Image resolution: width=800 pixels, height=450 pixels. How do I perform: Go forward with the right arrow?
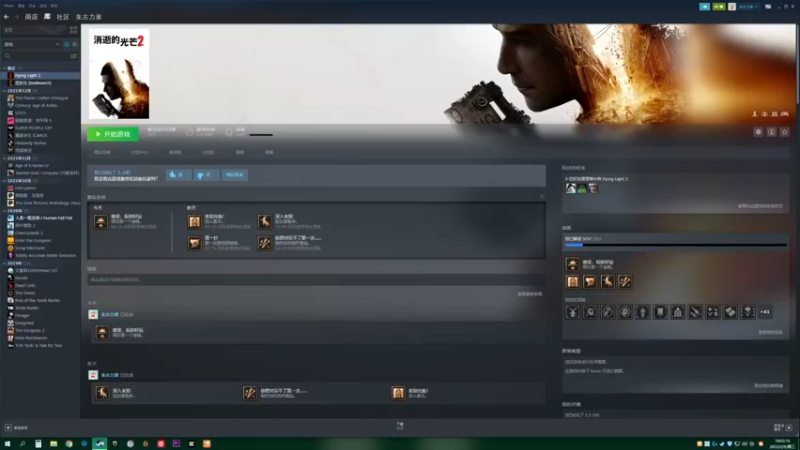(x=16, y=17)
